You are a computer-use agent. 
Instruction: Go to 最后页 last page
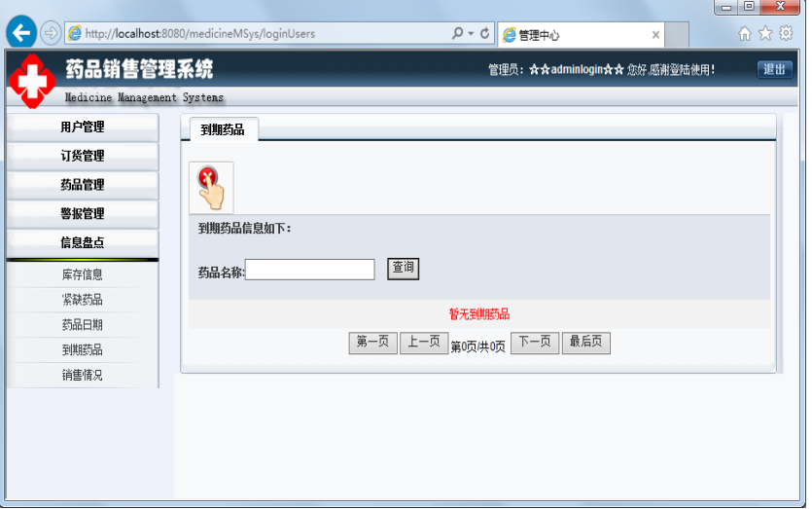tap(586, 343)
